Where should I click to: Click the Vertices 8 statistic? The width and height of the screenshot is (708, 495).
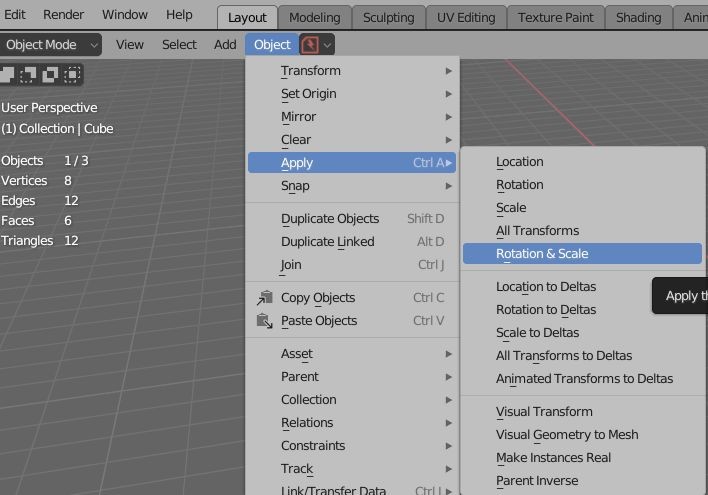[37, 181]
